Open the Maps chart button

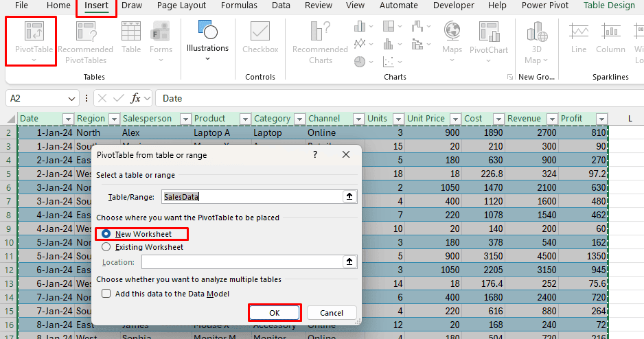pos(452,42)
